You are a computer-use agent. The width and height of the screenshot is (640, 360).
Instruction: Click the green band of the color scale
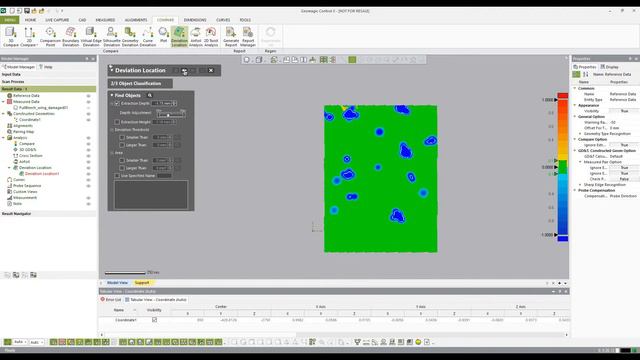click(562, 167)
